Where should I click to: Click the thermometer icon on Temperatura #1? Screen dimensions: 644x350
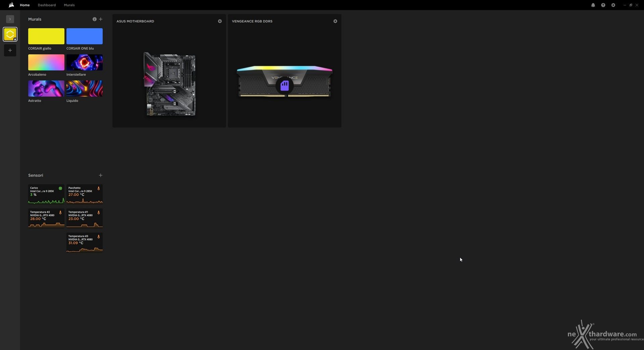coord(99,213)
